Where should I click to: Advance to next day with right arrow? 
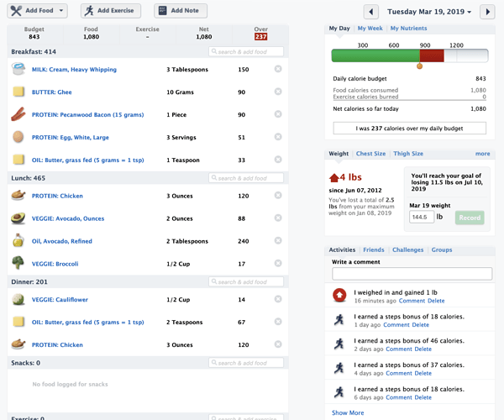(x=487, y=13)
